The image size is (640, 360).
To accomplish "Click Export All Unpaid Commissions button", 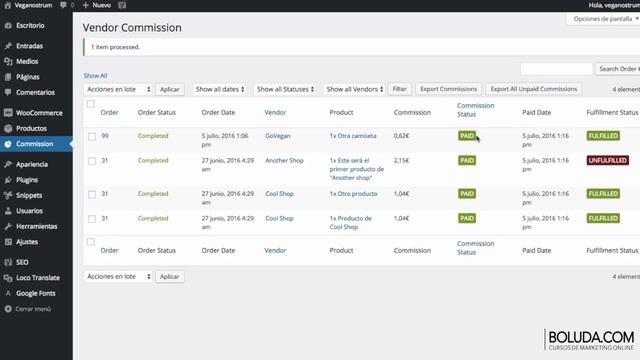I will click(533, 89).
